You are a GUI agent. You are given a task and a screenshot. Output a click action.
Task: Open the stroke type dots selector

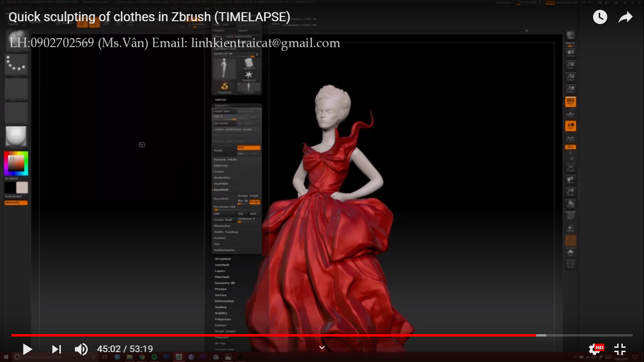(x=16, y=65)
